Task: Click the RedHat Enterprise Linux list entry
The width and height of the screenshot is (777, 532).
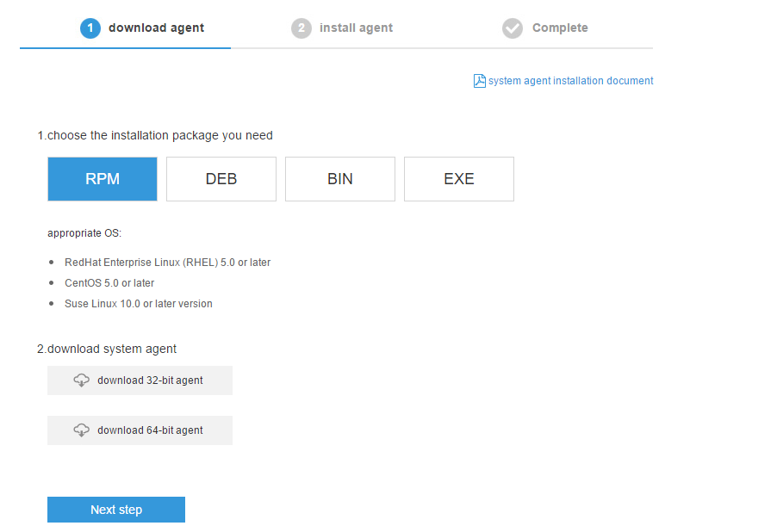Action: tap(167, 263)
